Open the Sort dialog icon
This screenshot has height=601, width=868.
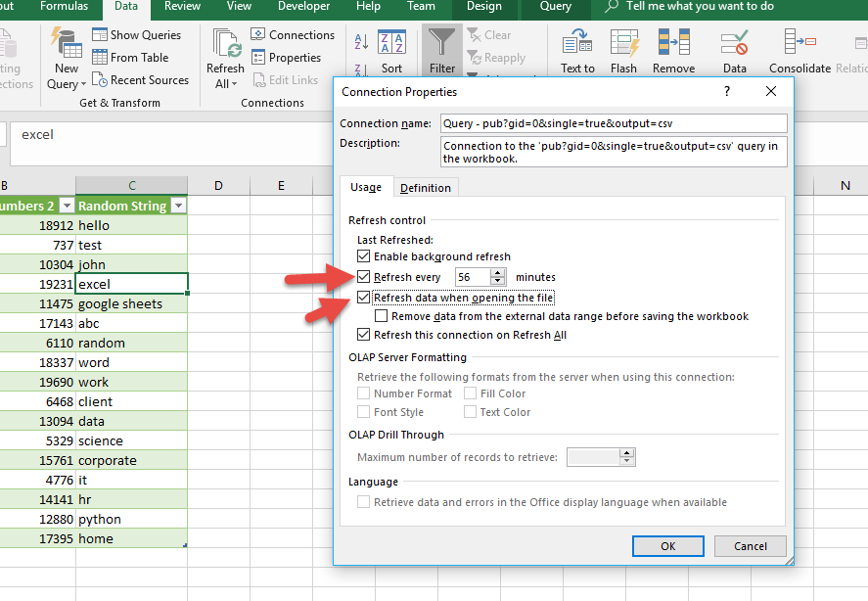click(x=391, y=42)
